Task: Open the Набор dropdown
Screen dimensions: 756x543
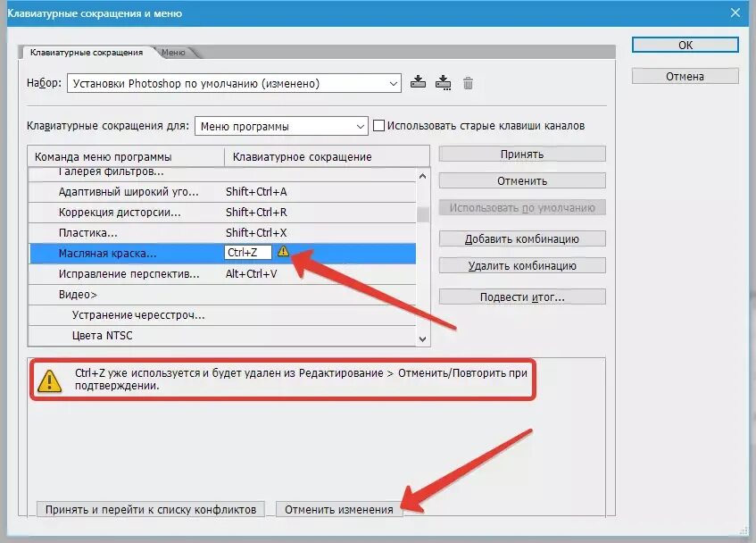Action: coord(234,83)
